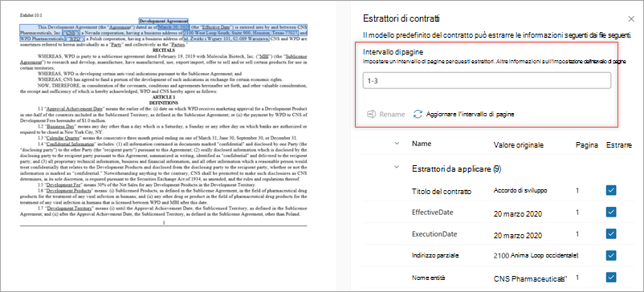Image resolution: width=644 pixels, height=292 pixels.
Task: Uncheck extract for EffectiveDate row
Action: (x=611, y=212)
